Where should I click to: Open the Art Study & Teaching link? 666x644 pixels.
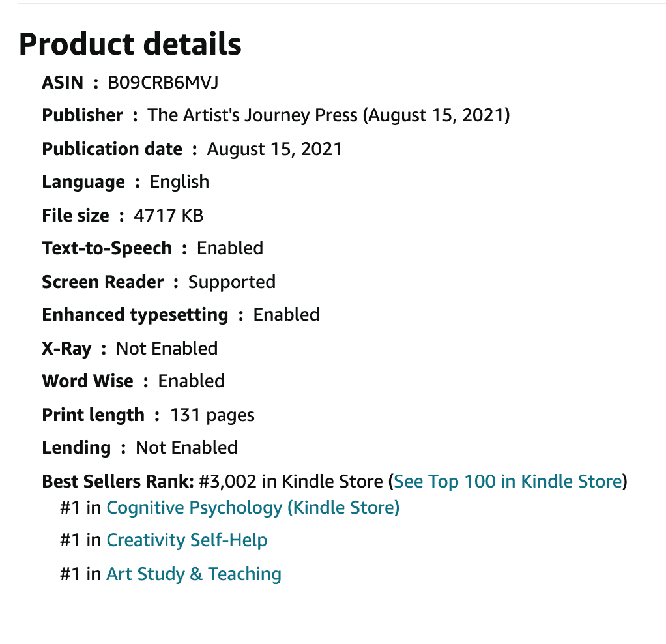(x=194, y=574)
